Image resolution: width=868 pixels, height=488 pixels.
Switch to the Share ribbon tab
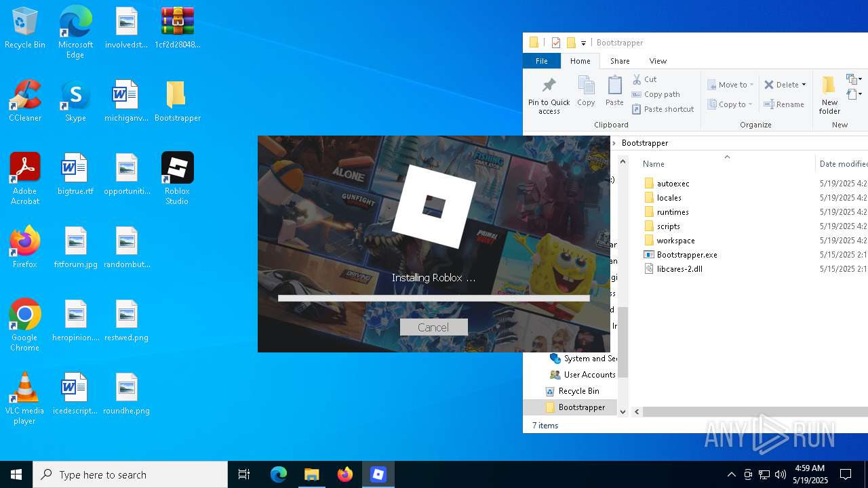click(x=620, y=61)
